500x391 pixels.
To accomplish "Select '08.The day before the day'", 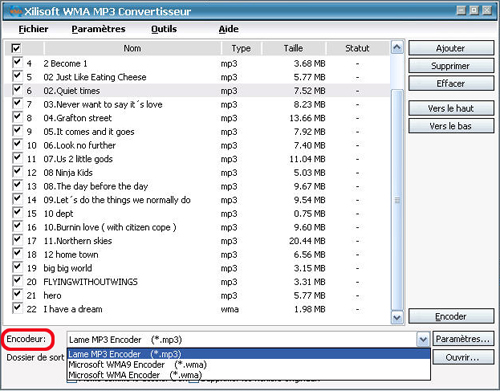I will 197,186.
